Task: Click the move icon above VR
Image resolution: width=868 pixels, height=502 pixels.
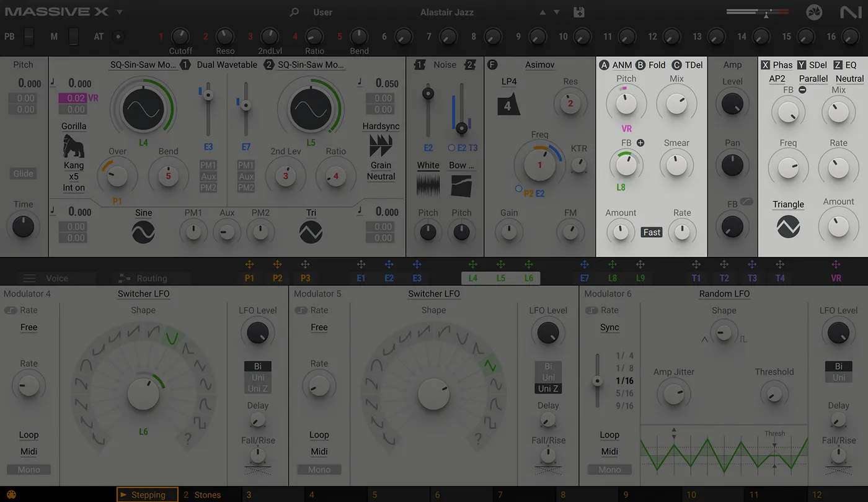Action: click(836, 265)
